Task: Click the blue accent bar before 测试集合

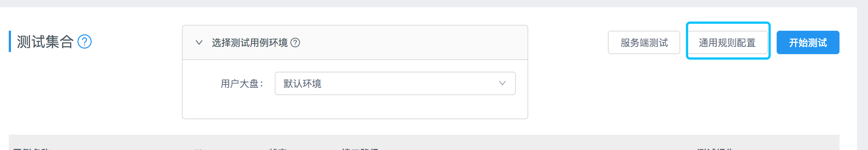Action: [10, 41]
